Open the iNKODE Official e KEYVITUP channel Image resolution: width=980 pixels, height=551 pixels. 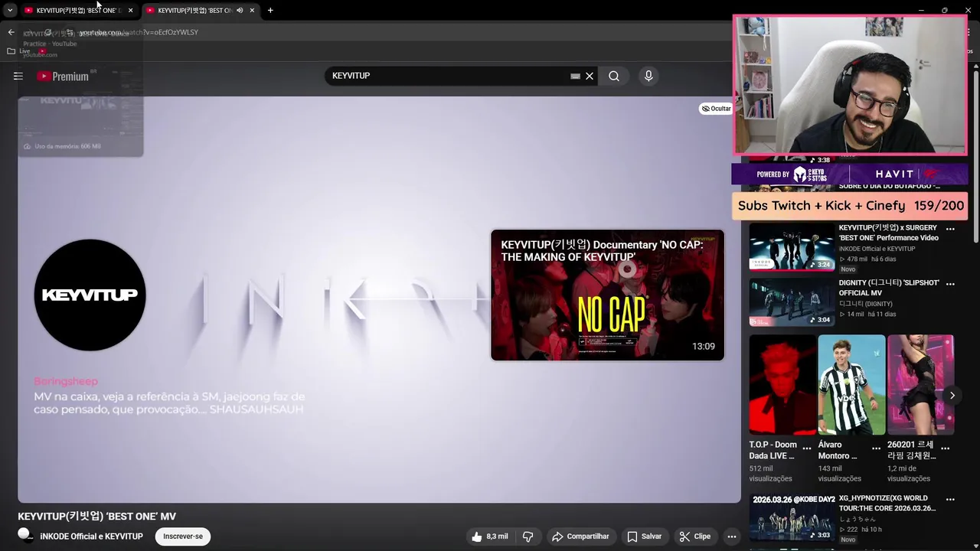91,536
